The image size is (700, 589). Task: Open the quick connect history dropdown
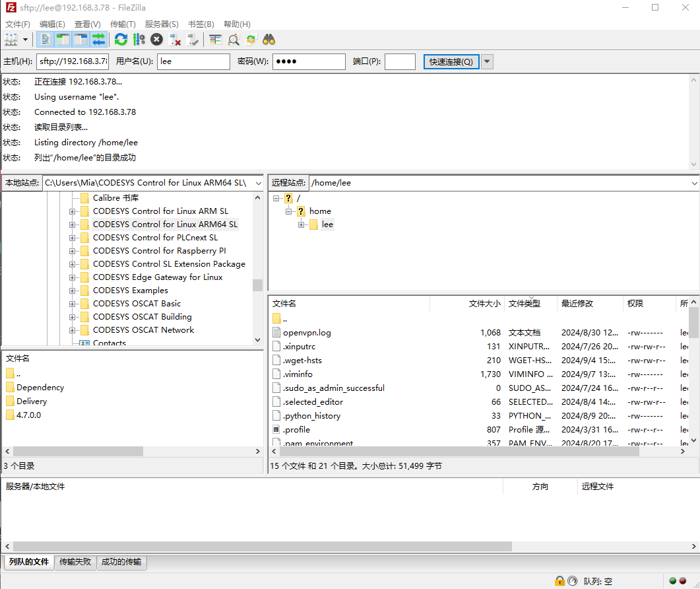[x=488, y=61]
